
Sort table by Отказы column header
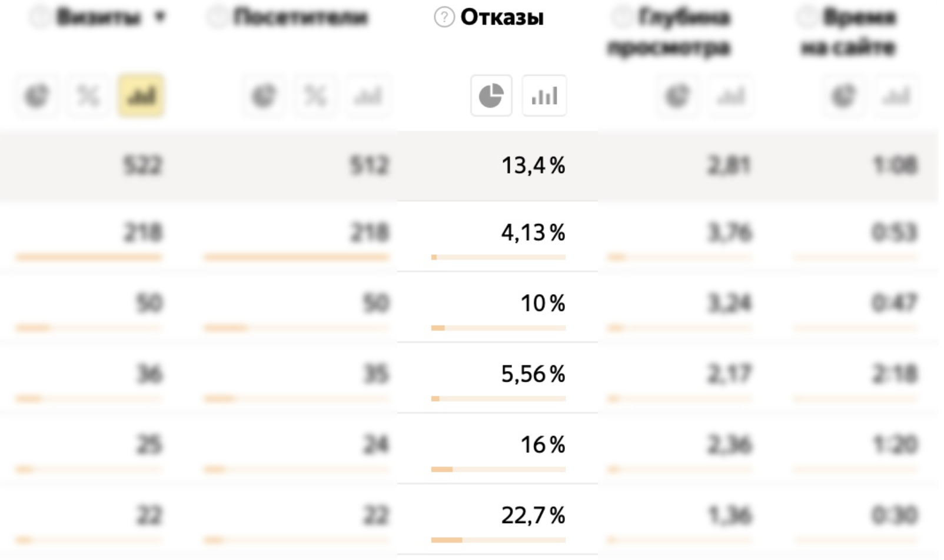pyautogui.click(x=502, y=18)
